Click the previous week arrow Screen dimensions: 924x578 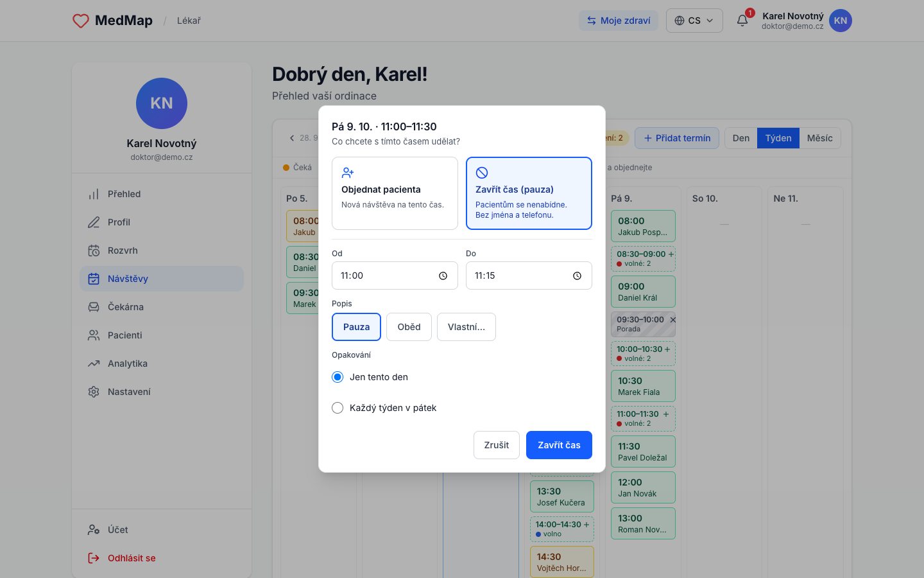pyautogui.click(x=292, y=138)
